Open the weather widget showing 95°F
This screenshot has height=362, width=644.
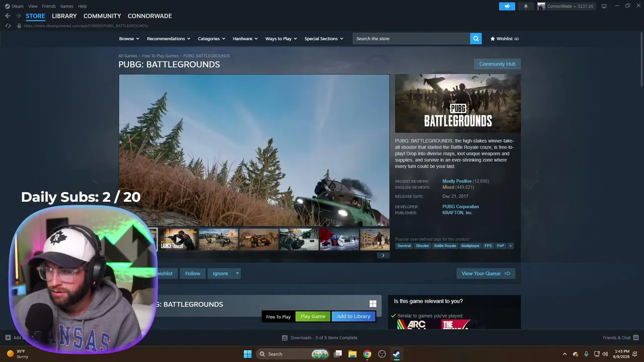[18, 354]
